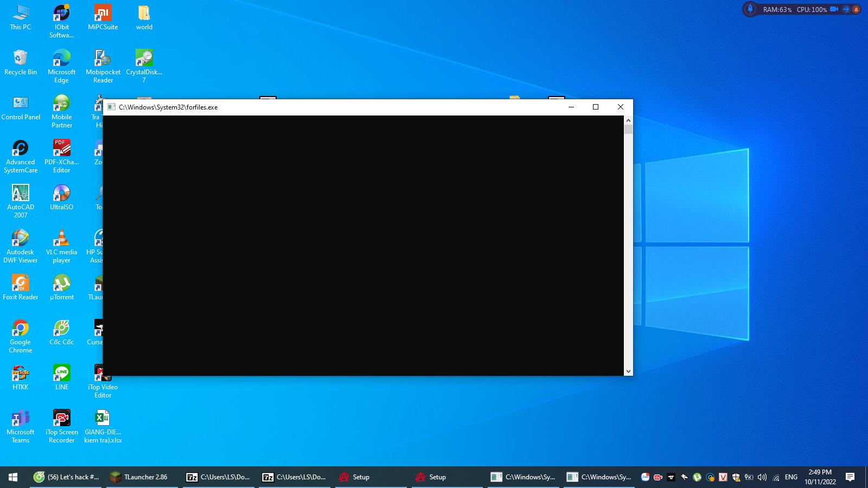The height and width of the screenshot is (488, 868).
Task: Click scrollbar up arrow in console window
Action: [628, 120]
